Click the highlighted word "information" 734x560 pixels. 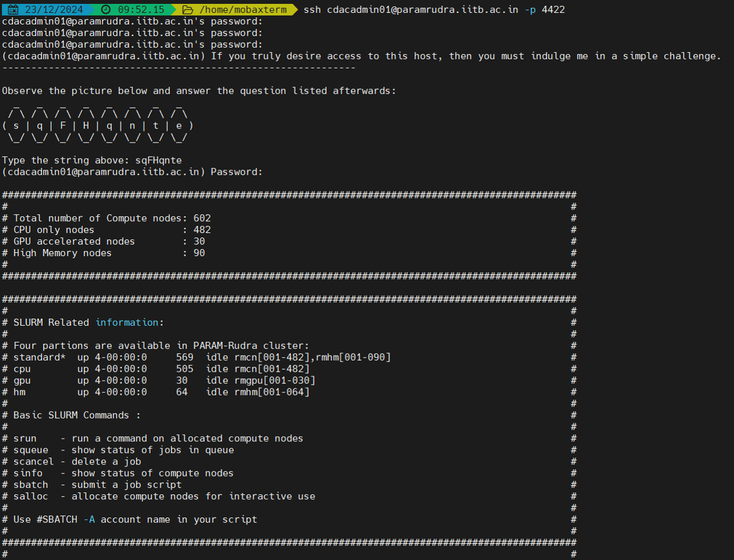(127, 322)
